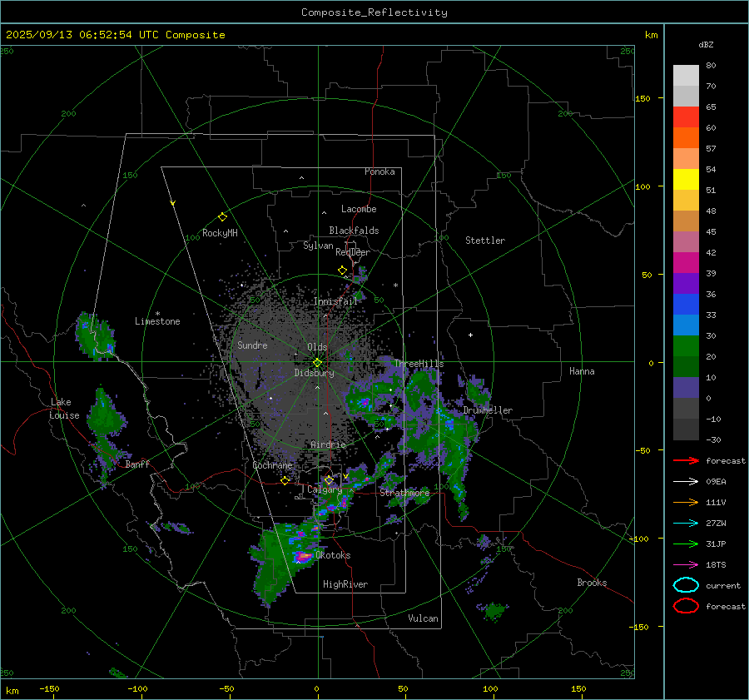
Task: Click the Sylvan label on map
Action: coord(318,246)
